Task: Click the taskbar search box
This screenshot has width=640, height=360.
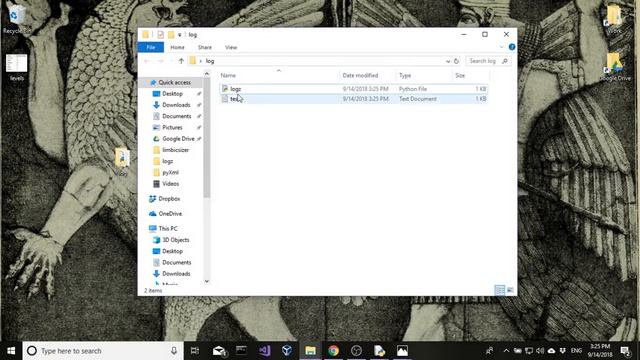Action: point(103,351)
